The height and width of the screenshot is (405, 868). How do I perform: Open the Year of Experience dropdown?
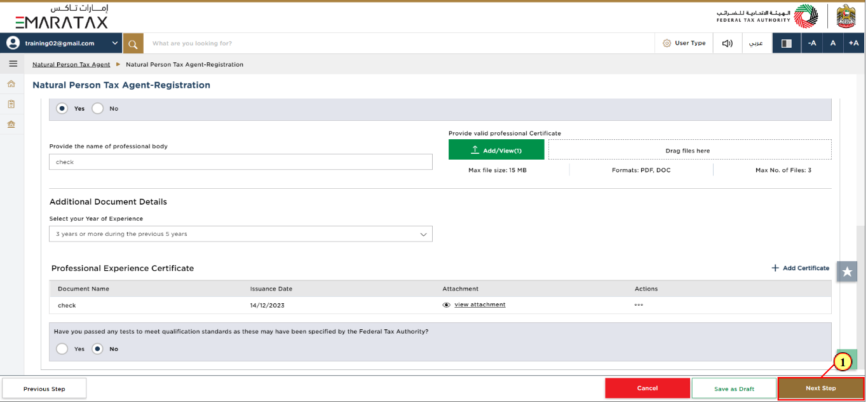pos(241,234)
